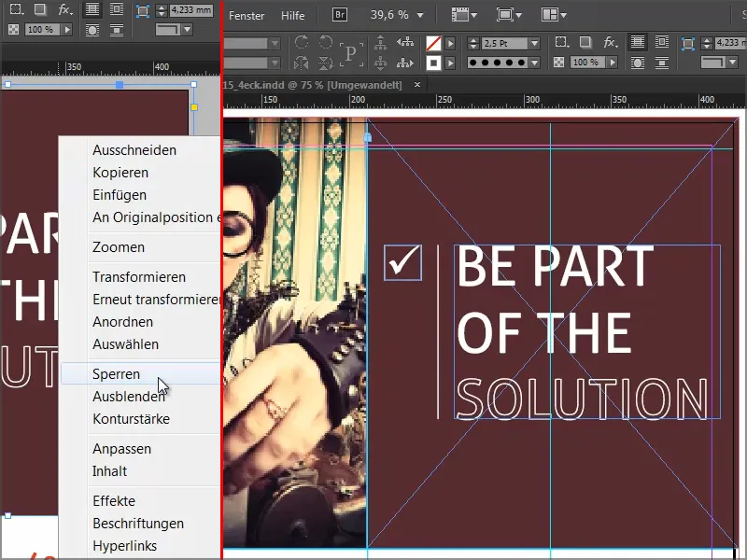Choose Sperren from the context menu
The image size is (747, 560).
click(x=141, y=374)
